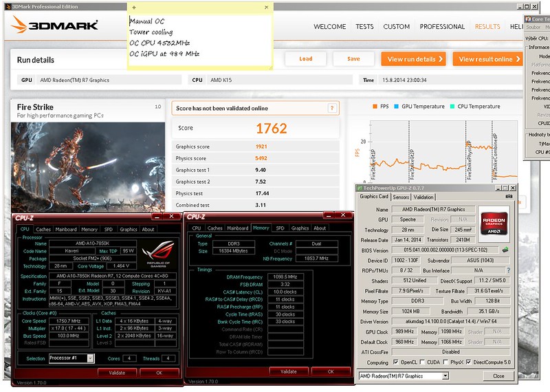The height and width of the screenshot is (392, 550).
Task: Switch to Sensors tab in GPU-Z
Action: click(401, 197)
